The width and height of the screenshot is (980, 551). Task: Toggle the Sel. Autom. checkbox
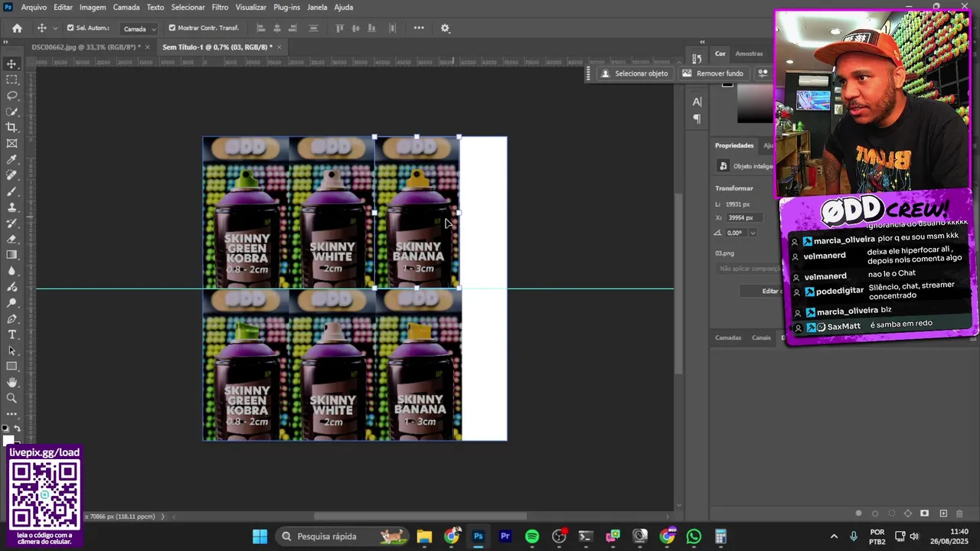70,28
